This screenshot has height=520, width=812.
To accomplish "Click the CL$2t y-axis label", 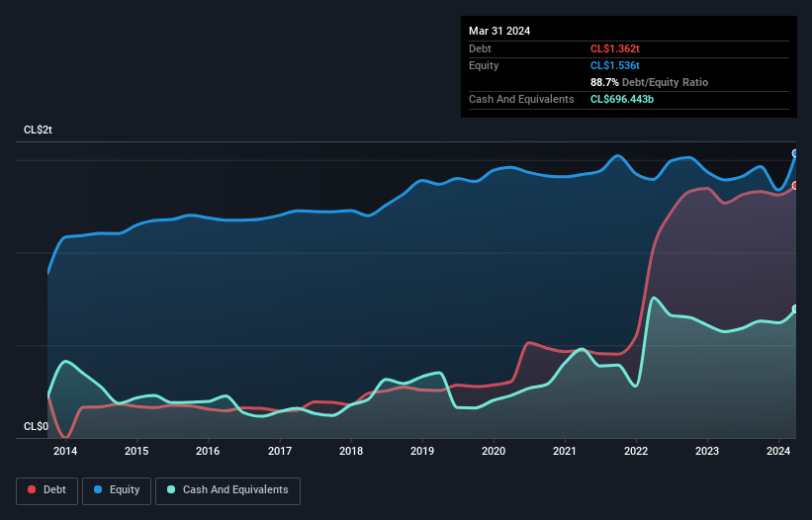I will [39, 130].
